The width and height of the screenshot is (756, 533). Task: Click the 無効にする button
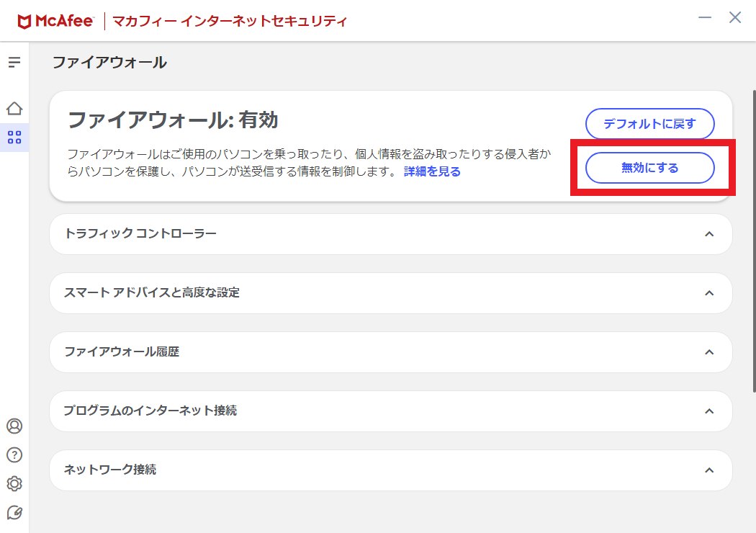pos(650,168)
